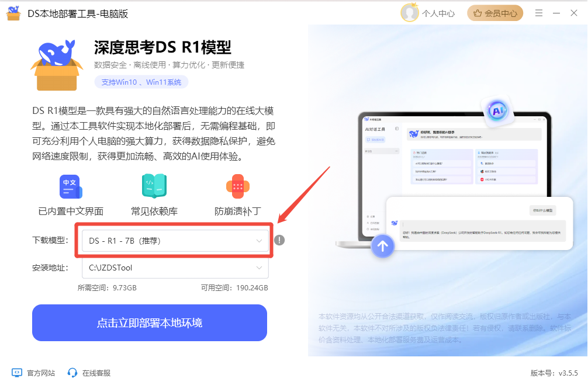
Task: Expand the C:\JZDSTool install path dropdown
Action: [175, 268]
